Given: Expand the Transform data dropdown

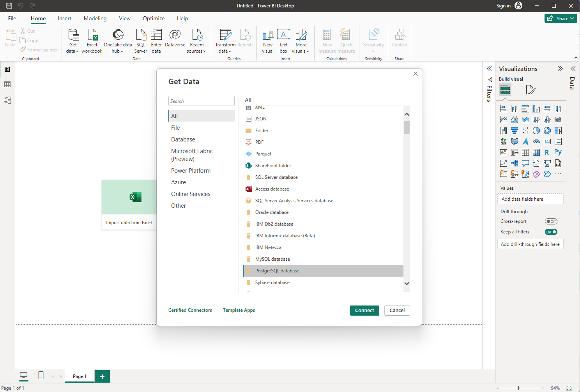Looking at the screenshot, I should click(x=230, y=51).
